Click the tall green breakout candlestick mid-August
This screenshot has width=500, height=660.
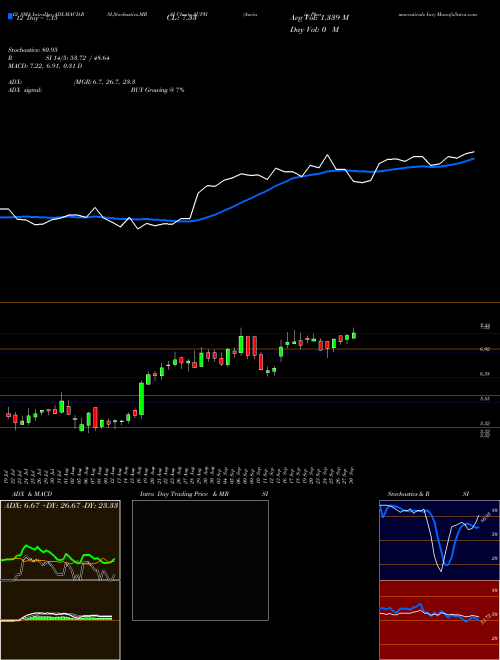(x=141, y=399)
